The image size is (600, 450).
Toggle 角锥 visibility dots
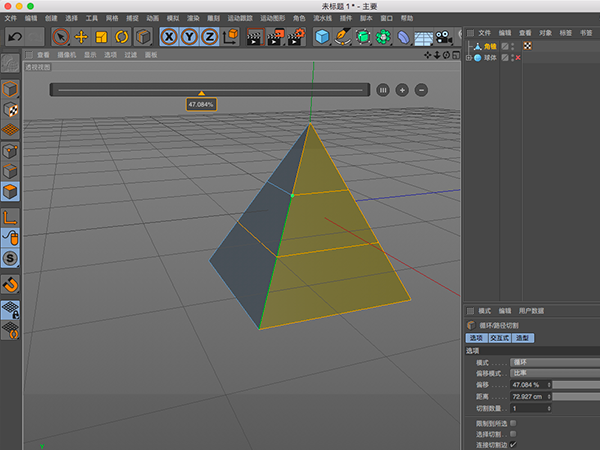click(x=513, y=46)
